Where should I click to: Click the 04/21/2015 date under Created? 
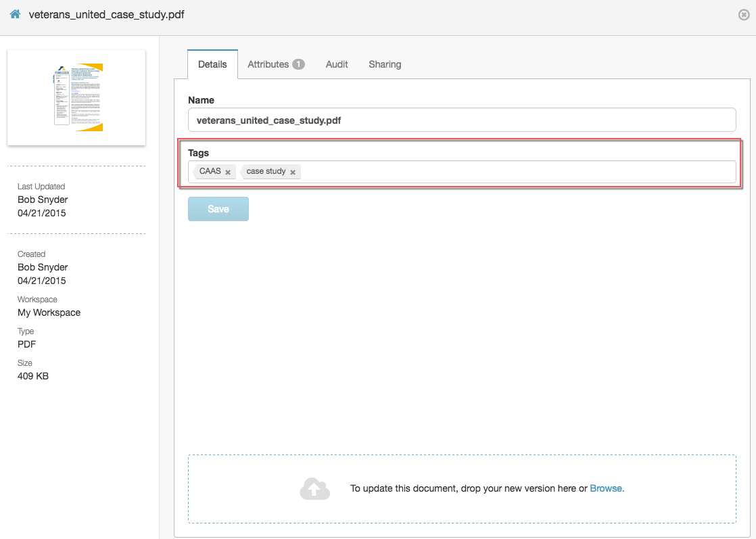[41, 281]
